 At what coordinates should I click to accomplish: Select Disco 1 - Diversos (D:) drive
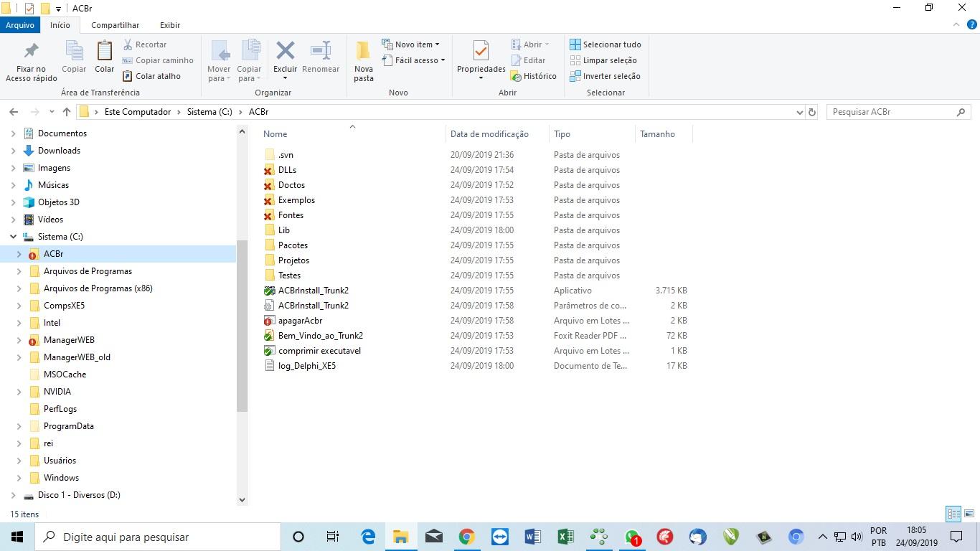point(79,495)
